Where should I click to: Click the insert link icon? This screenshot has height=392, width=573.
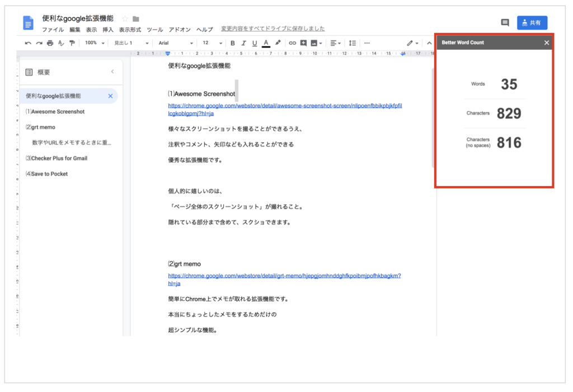(x=292, y=43)
